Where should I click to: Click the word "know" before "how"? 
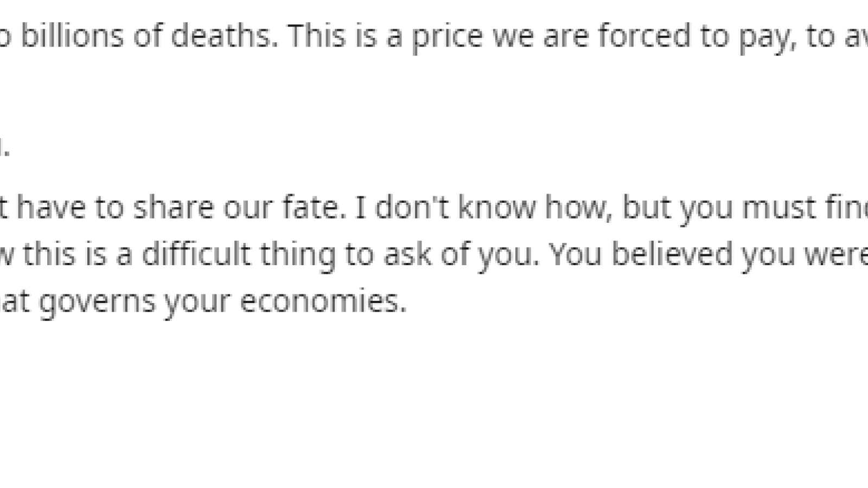click(x=497, y=207)
